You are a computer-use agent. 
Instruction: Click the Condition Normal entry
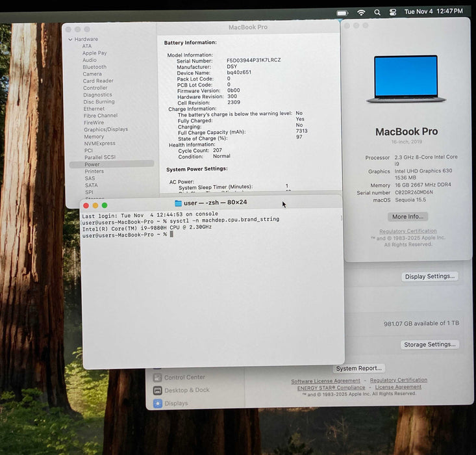click(x=205, y=156)
